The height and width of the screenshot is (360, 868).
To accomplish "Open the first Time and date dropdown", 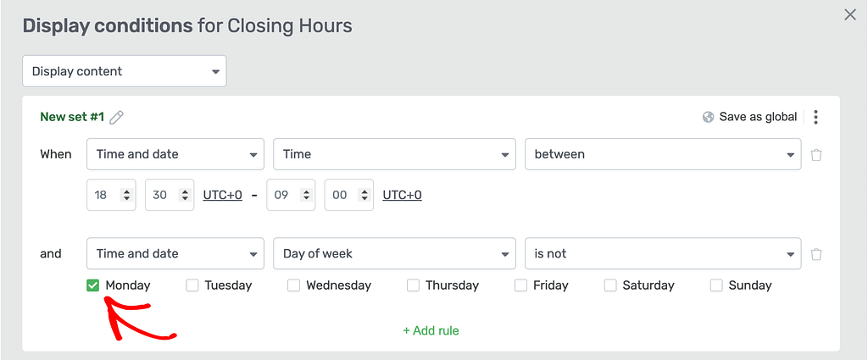I will [x=175, y=154].
